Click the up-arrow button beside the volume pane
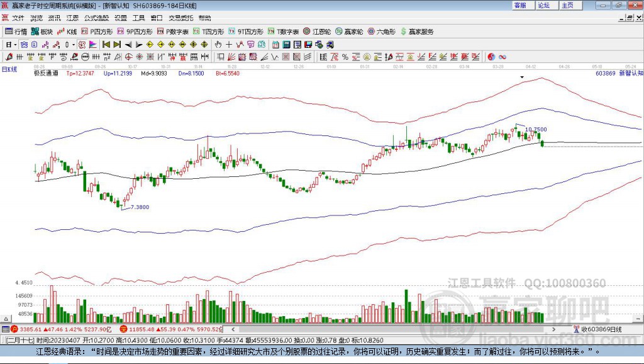The height and width of the screenshot is (364, 644). [x=6, y=319]
